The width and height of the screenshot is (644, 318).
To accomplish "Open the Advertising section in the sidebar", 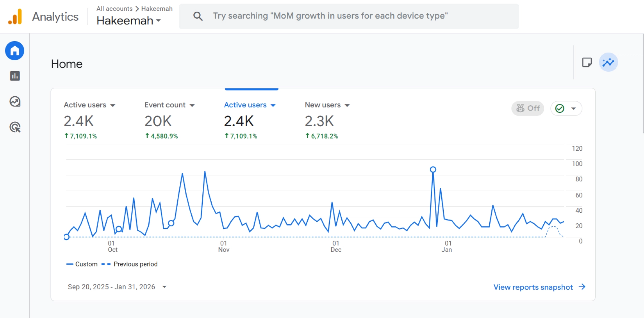I will pos(14,127).
